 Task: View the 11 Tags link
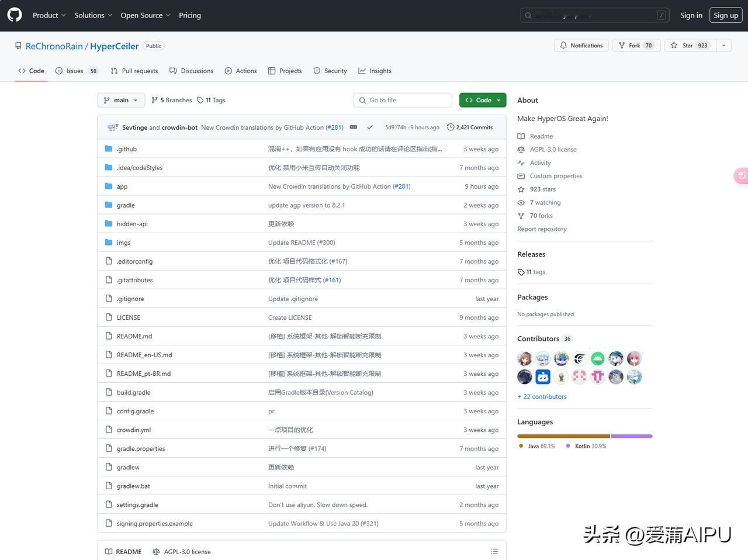(x=211, y=100)
